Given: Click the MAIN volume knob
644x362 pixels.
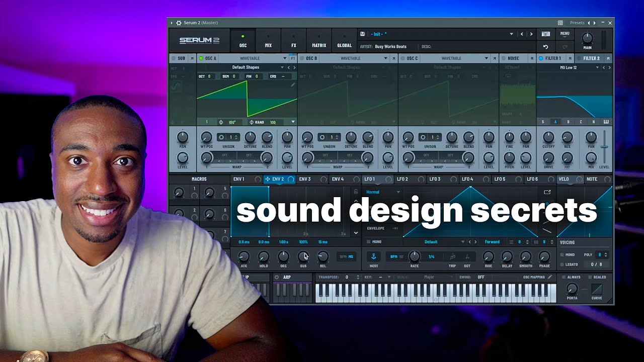Looking at the screenshot, I should (x=587, y=38).
